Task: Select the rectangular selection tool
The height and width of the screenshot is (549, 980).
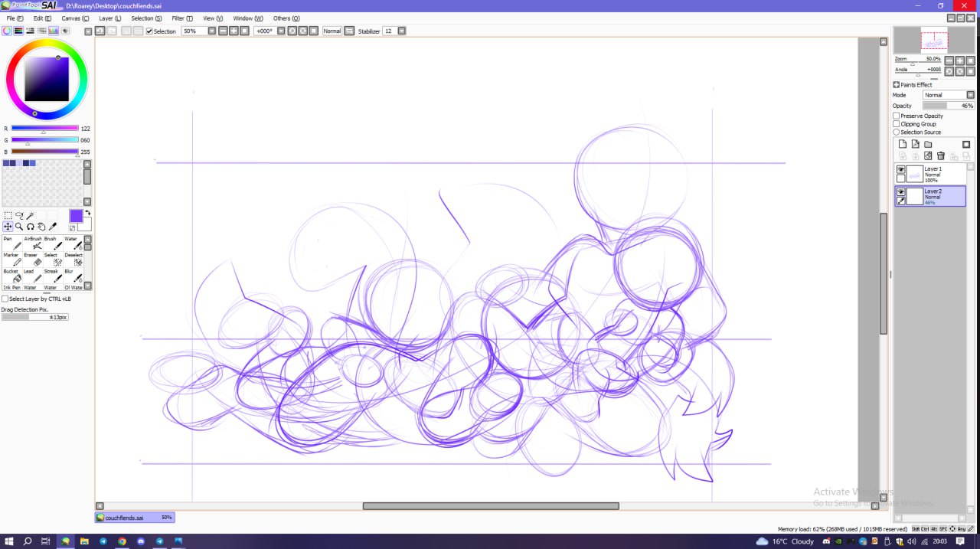Action: 8,216
